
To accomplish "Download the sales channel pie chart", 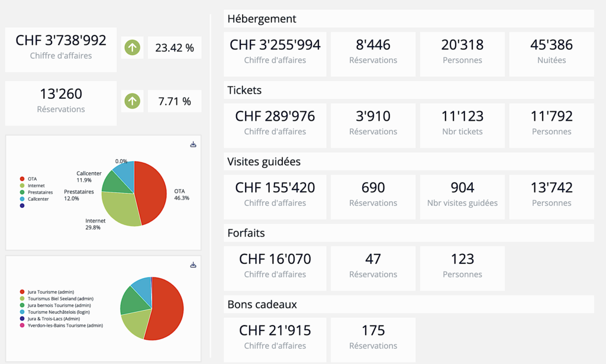I will point(193,144).
